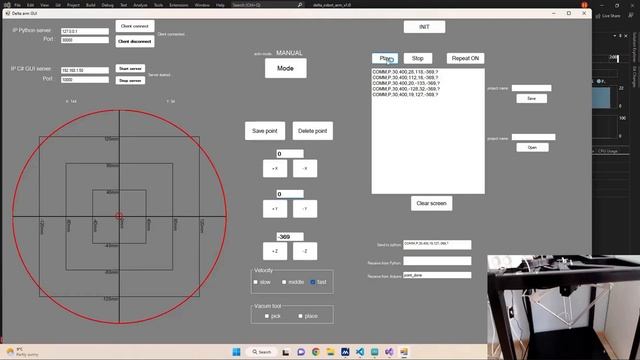Open the Debug menu in Visual Studio
The height and width of the screenshot is (360, 640).
click(x=107, y=5)
